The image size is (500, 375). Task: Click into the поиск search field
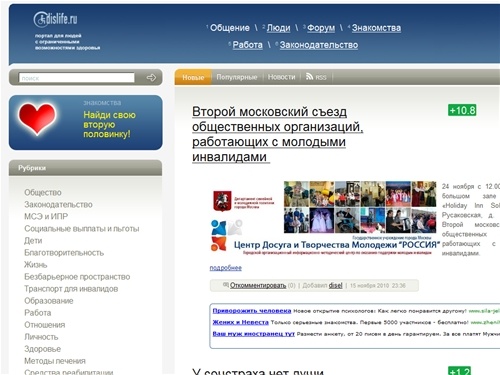pos(76,78)
